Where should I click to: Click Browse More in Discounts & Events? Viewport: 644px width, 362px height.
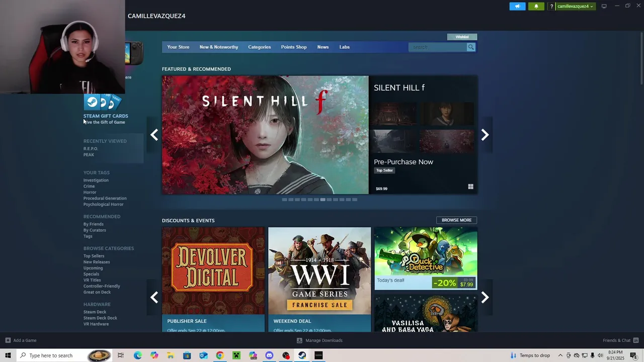point(456,220)
